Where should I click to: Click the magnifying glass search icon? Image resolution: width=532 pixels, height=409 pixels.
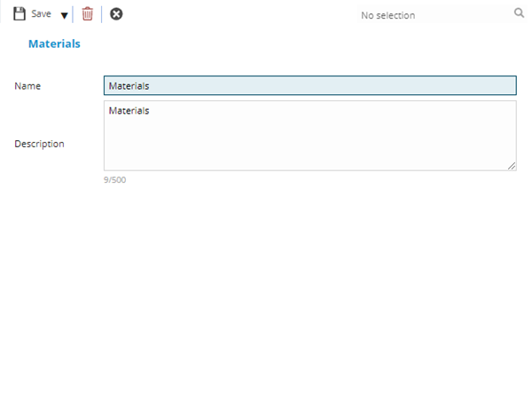pyautogui.click(x=519, y=14)
